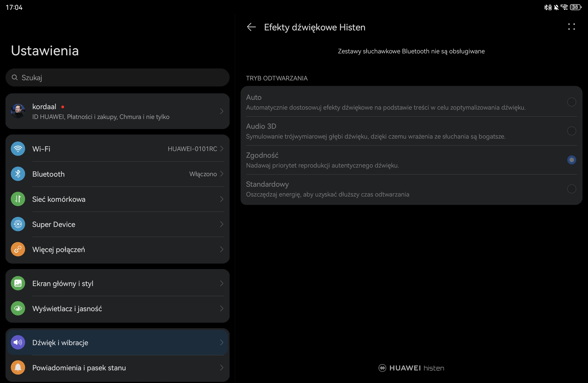Image resolution: width=588 pixels, height=383 pixels.
Task: Tap the Dźwięk i wibracje speaker icon
Action: pos(18,342)
